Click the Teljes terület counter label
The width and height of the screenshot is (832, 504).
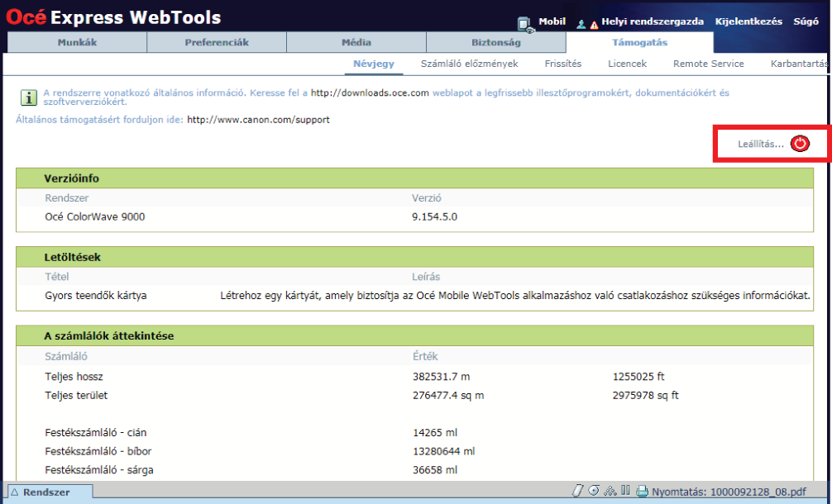(x=76, y=396)
